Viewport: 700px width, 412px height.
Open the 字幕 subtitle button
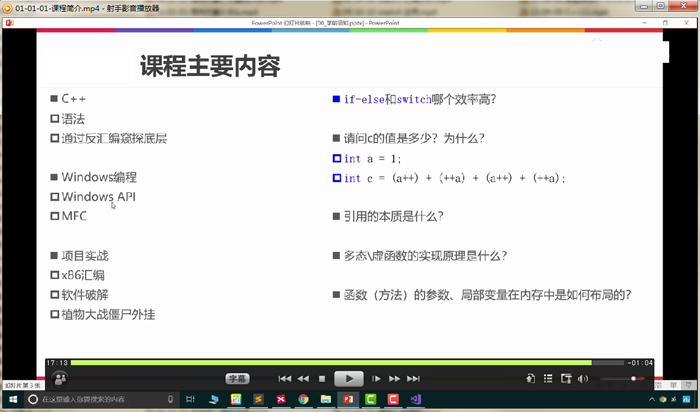tap(237, 379)
